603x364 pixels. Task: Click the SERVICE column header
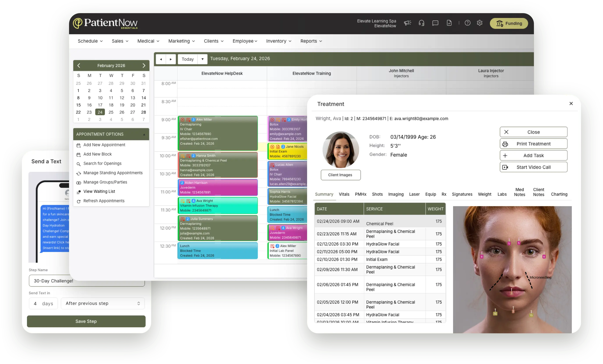394,209
